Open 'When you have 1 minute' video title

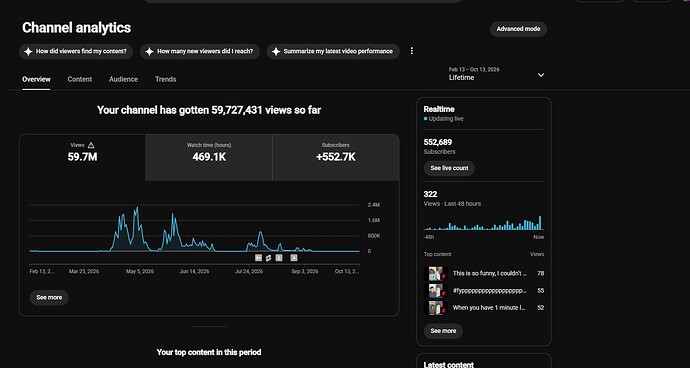[x=489, y=308]
